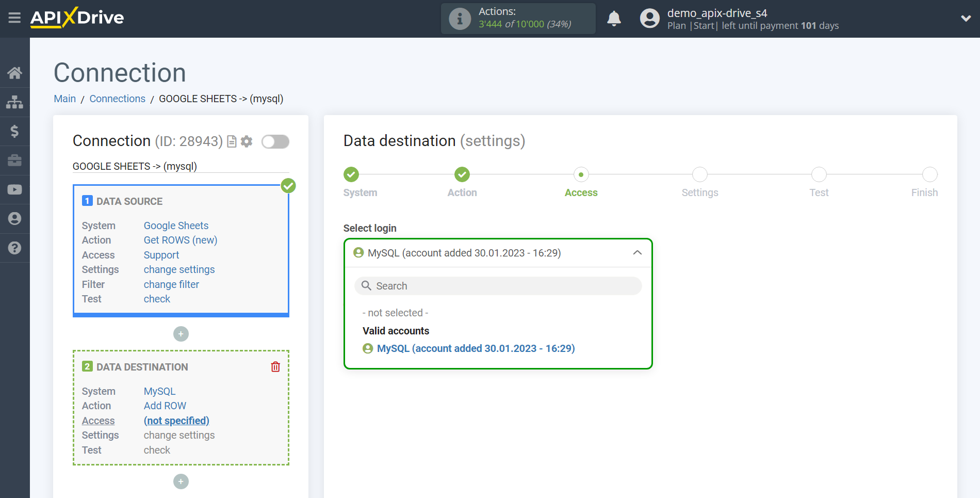
Task: Click the Add ROW action link
Action: [165, 406]
